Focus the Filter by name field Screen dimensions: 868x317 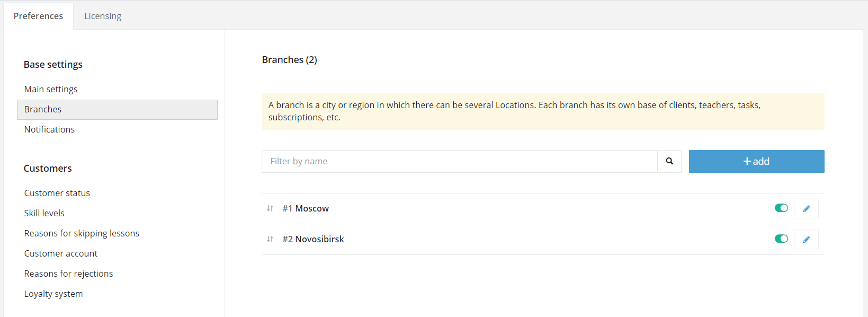459,161
